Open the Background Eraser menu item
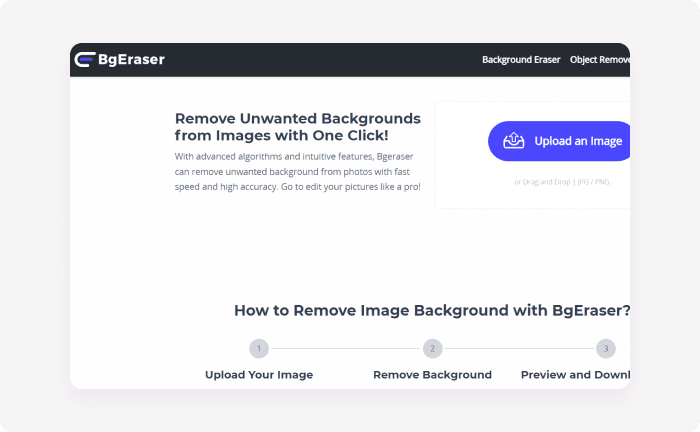This screenshot has width=700, height=432. tap(521, 60)
